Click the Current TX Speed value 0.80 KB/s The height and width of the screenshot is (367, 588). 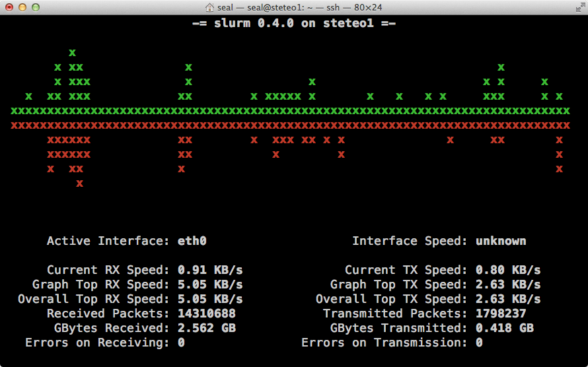click(508, 270)
